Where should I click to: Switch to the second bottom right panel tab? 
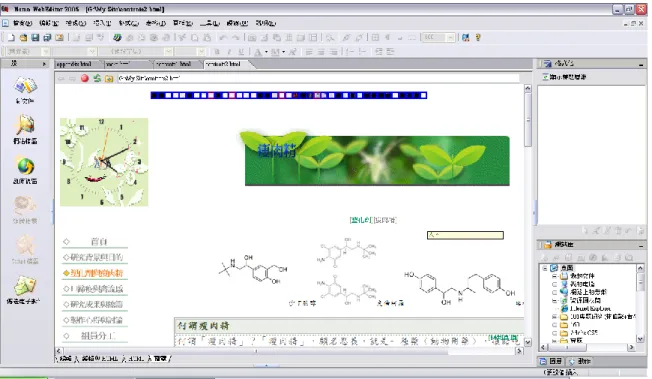tap(580, 362)
